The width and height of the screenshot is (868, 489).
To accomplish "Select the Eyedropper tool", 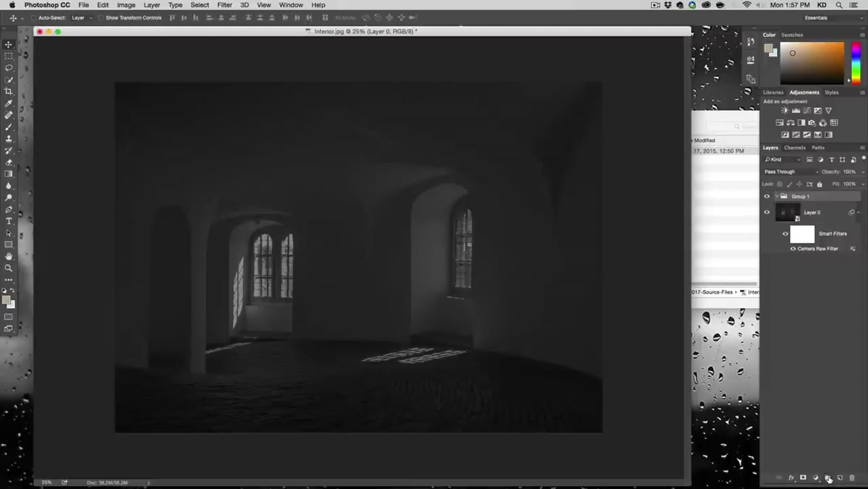I will click(9, 103).
